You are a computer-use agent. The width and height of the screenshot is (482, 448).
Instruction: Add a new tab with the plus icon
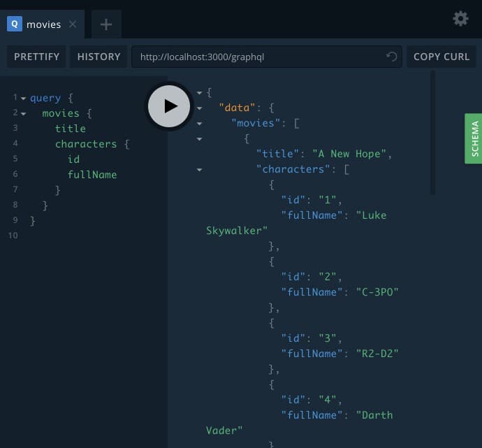point(106,24)
